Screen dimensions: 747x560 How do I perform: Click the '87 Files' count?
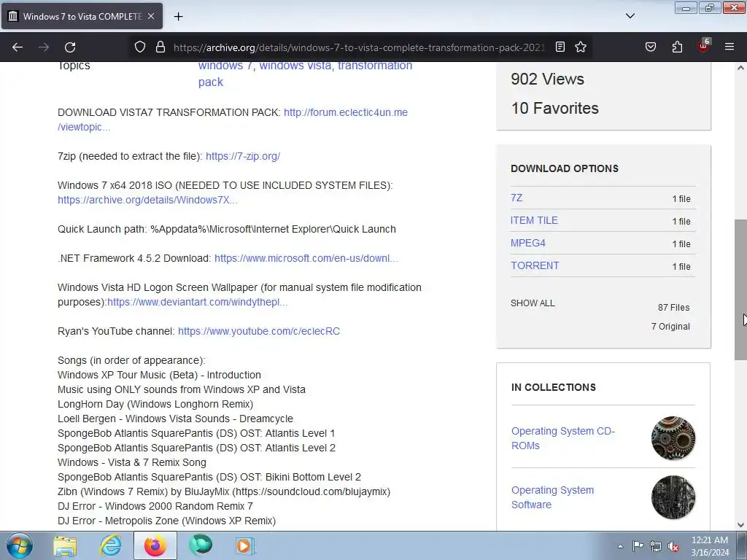coord(673,308)
